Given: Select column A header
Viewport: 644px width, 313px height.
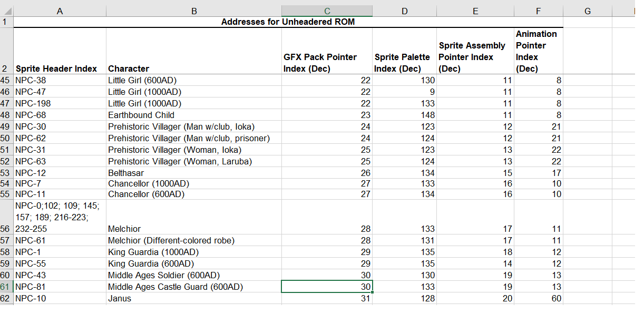Looking at the screenshot, I should click(x=60, y=11).
